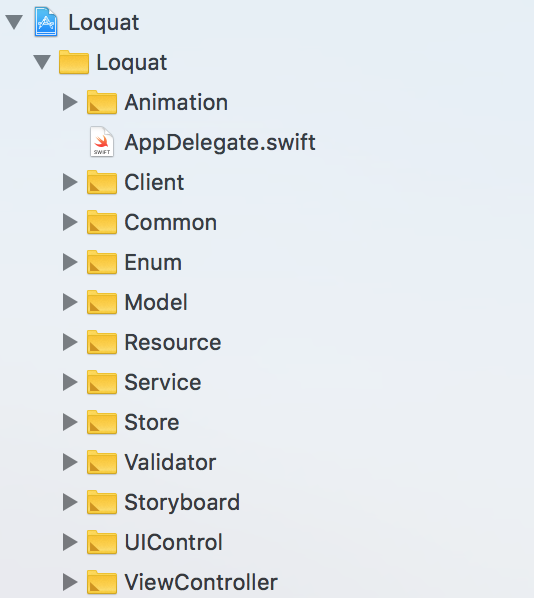
Task: Expand the Service group
Action: coord(70,382)
